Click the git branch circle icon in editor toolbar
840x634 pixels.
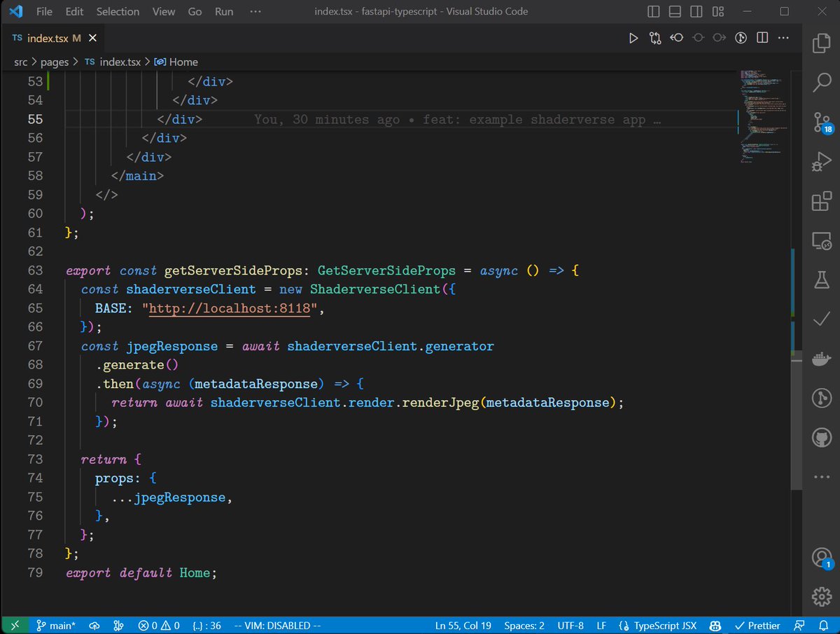(741, 38)
